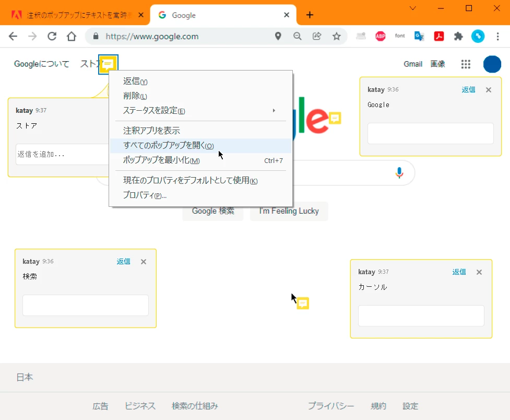Bookmark this page with the star icon
The width and height of the screenshot is (510, 420).
(x=337, y=36)
